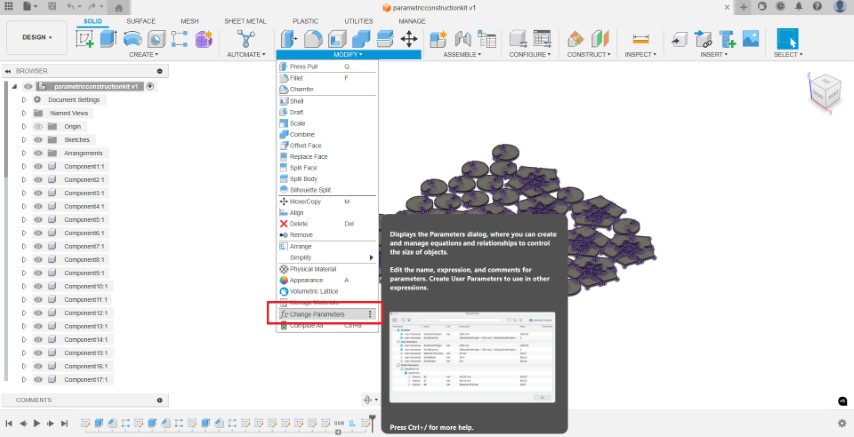Click the Home tab icon
The height and width of the screenshot is (437, 854).
pyautogui.click(x=119, y=7)
